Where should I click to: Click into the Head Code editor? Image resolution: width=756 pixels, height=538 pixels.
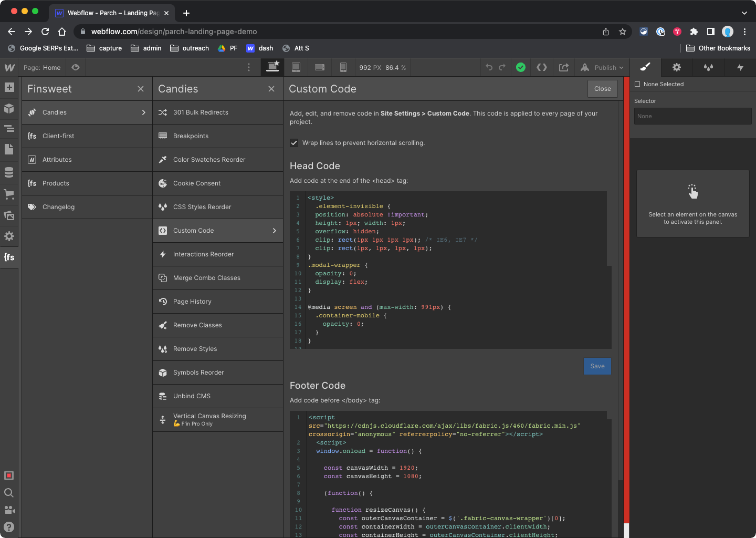(x=450, y=270)
